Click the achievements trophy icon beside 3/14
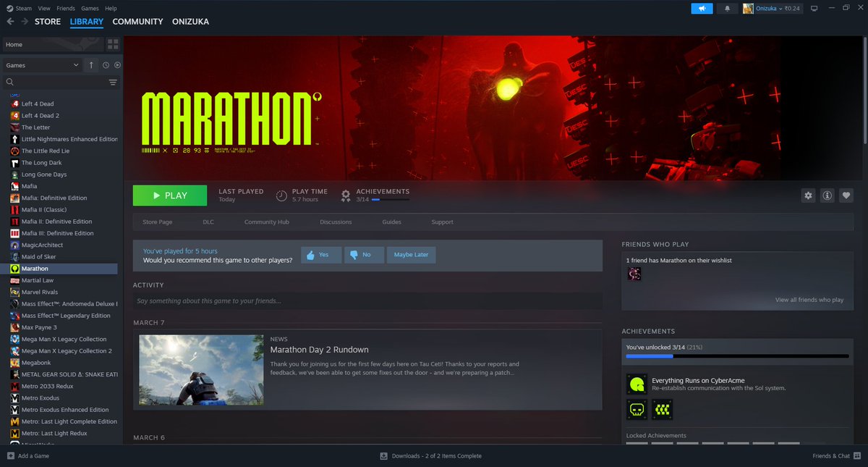Image resolution: width=868 pixels, height=467 pixels. (346, 195)
